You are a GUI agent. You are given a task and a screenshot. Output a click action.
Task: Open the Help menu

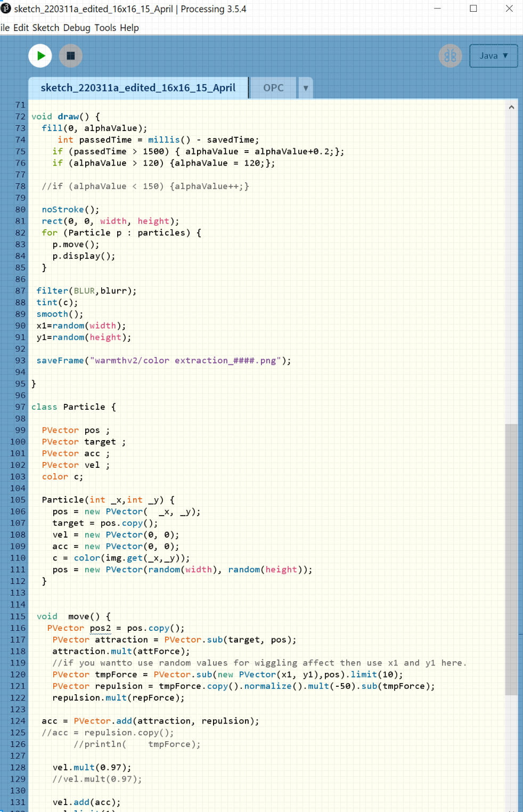click(129, 28)
